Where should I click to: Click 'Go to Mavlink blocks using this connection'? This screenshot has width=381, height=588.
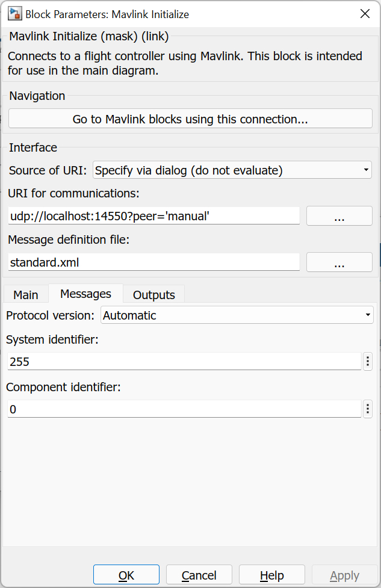pos(190,118)
